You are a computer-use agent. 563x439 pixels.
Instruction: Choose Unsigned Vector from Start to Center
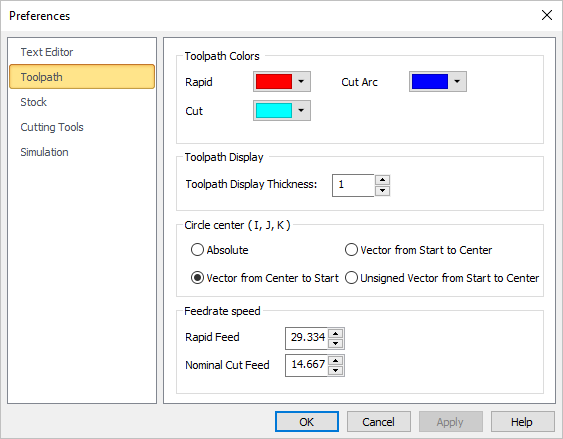point(442,278)
